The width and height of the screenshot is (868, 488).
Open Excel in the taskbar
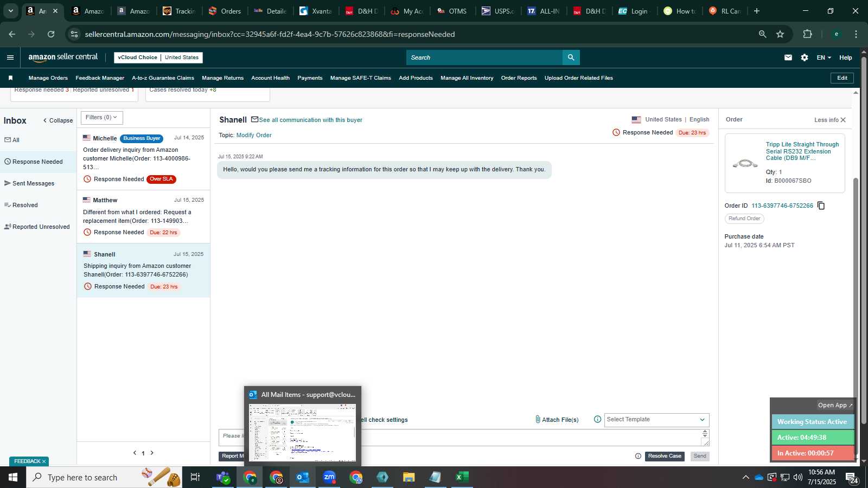pos(462,477)
